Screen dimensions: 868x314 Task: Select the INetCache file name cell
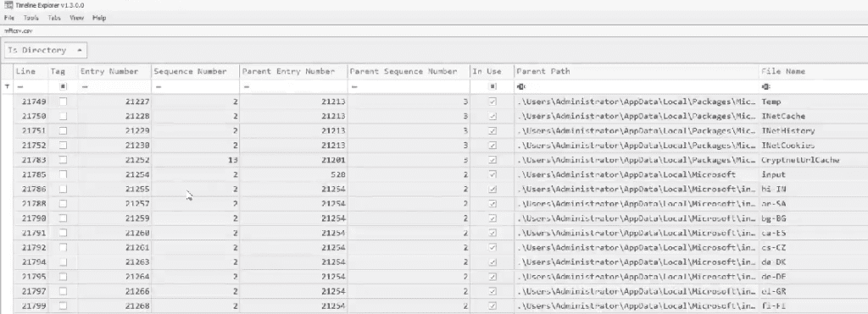pyautogui.click(x=813, y=116)
